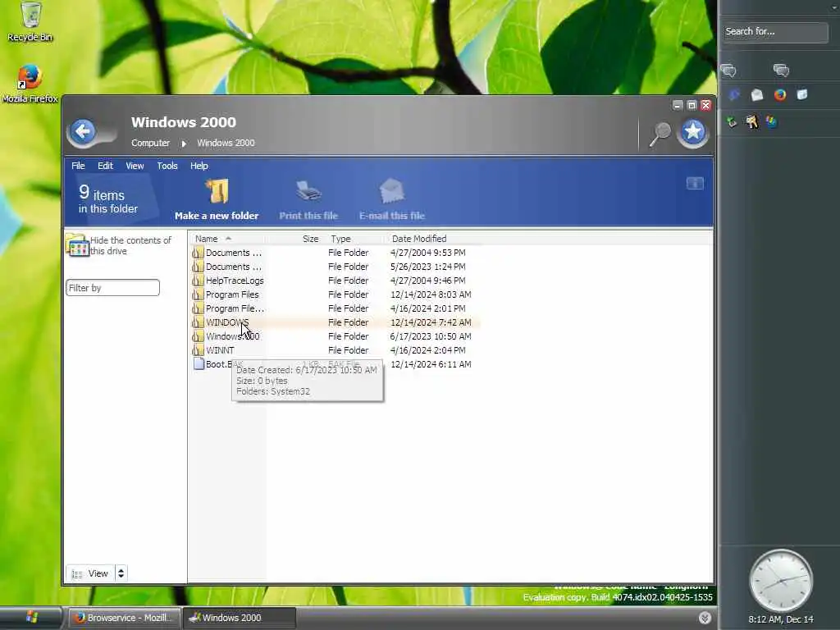The image size is (840, 630).
Task: Click the 9 items in this folder label
Action: coord(107,199)
